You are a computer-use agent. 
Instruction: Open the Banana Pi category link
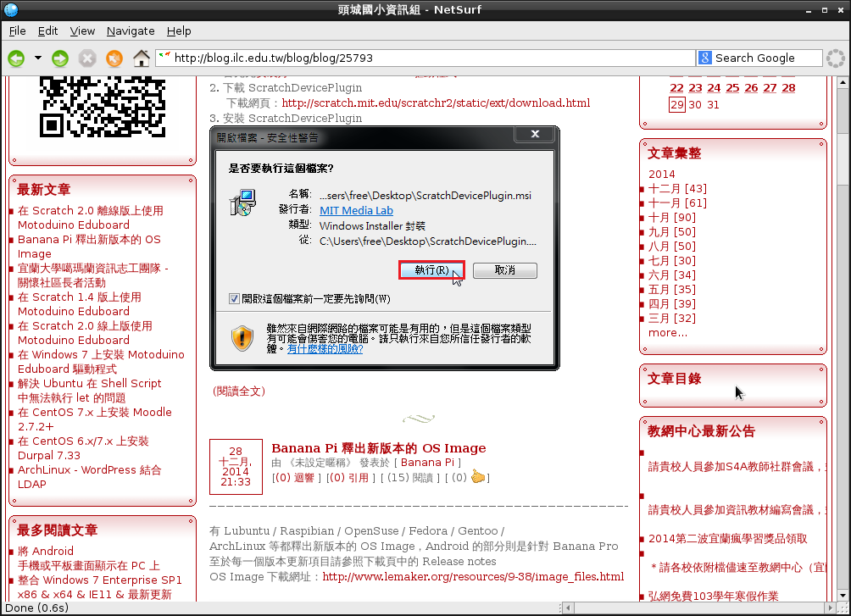(427, 463)
